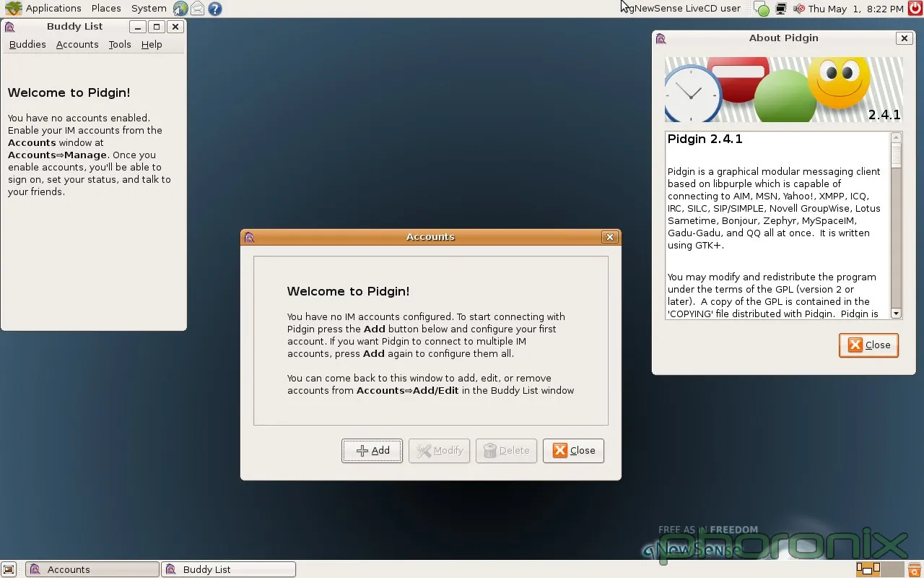Click the network monitor tray icon

click(x=780, y=9)
